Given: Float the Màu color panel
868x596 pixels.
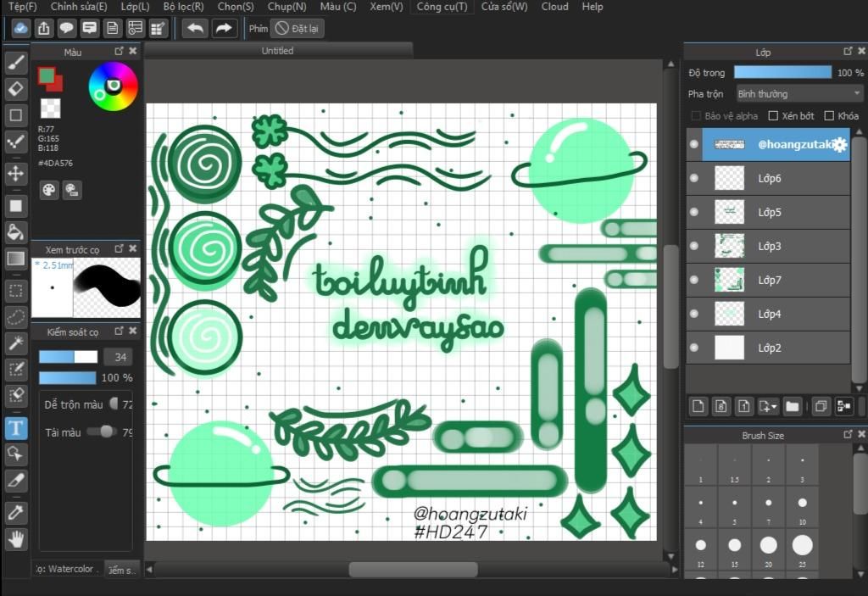Looking at the screenshot, I should [x=119, y=51].
